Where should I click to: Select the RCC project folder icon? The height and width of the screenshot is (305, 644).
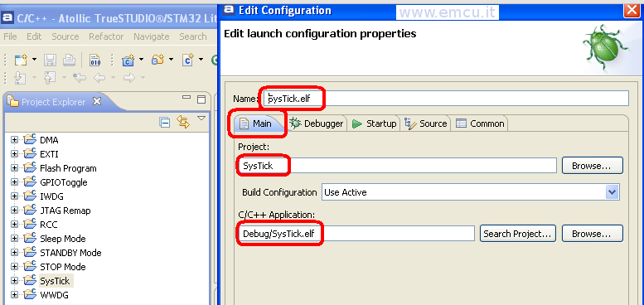[x=30, y=224]
